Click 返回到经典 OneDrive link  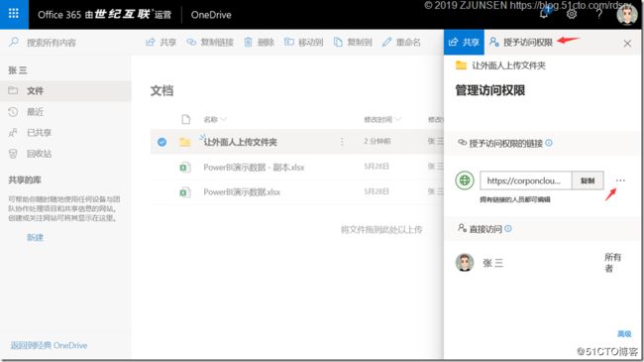click(49, 345)
